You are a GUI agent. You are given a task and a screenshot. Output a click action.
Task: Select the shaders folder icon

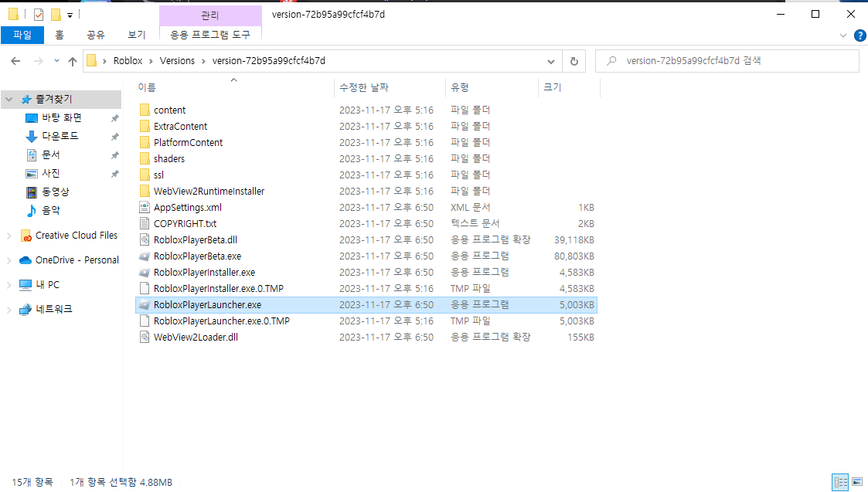coord(145,159)
